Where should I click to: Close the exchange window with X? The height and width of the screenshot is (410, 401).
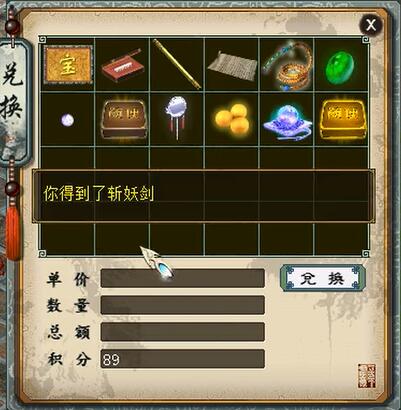pos(371,24)
